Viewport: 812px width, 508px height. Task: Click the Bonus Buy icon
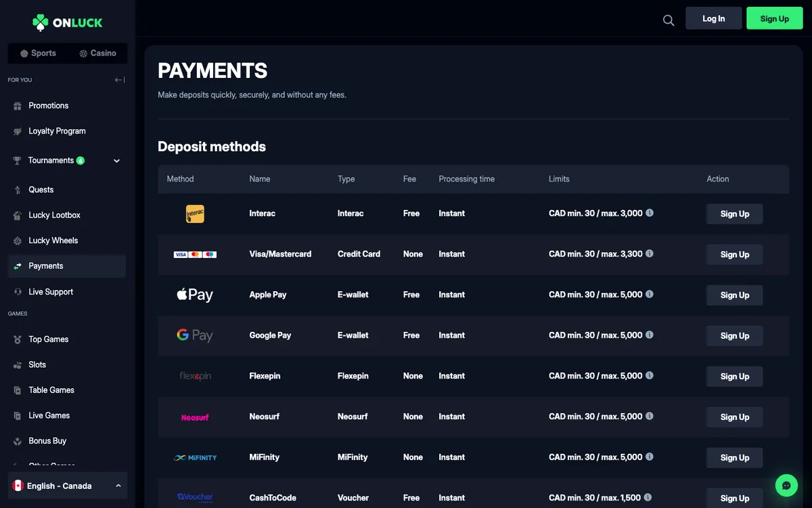(x=18, y=441)
